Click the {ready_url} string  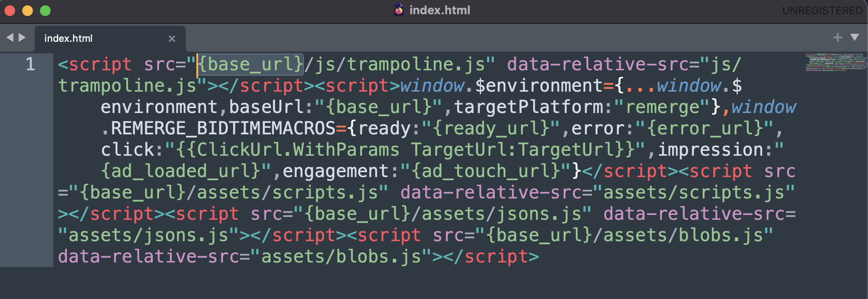491,129
